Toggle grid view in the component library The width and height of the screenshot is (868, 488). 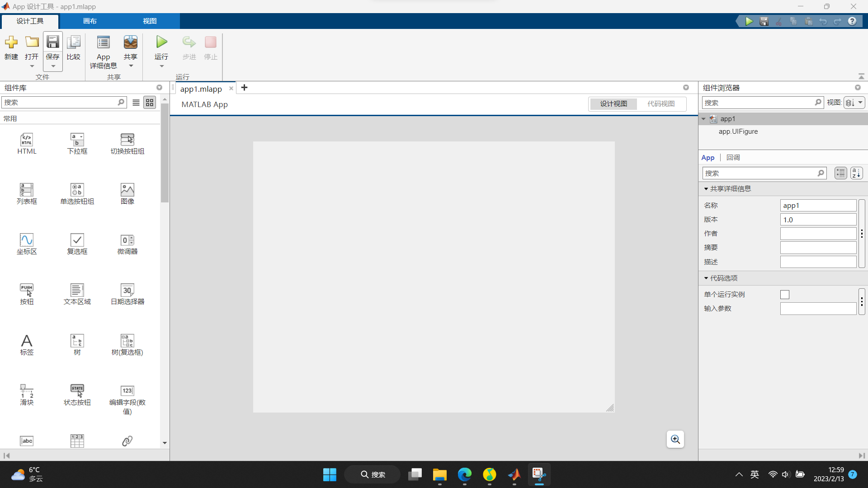(150, 102)
